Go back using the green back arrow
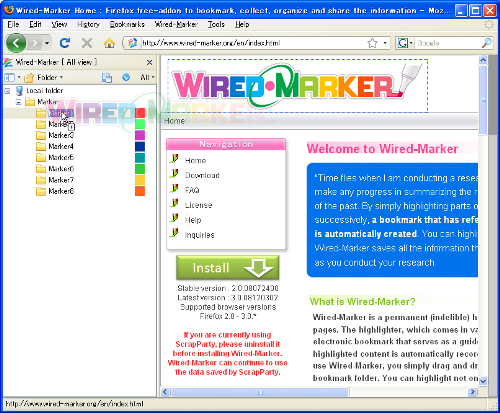The width and height of the screenshot is (500, 413). [16, 43]
